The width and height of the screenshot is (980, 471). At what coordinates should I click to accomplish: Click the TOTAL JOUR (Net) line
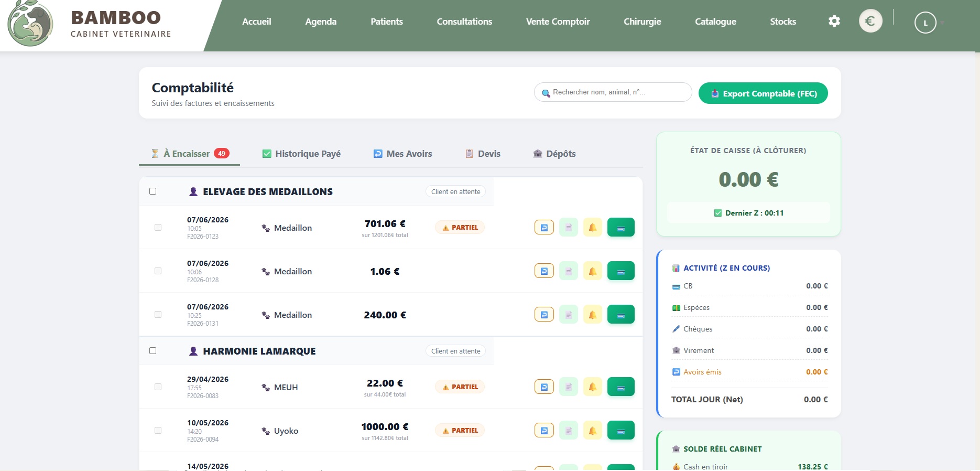750,399
